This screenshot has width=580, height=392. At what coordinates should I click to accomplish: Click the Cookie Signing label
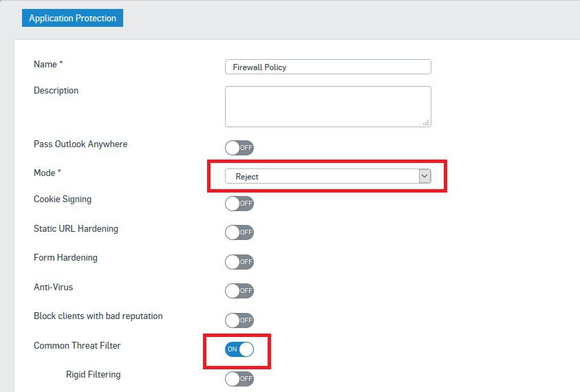point(63,199)
